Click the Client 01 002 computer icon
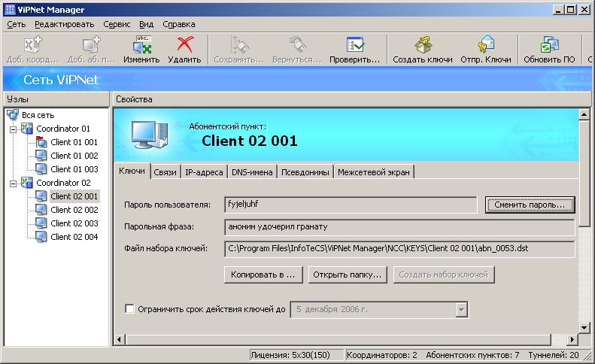 (x=41, y=156)
